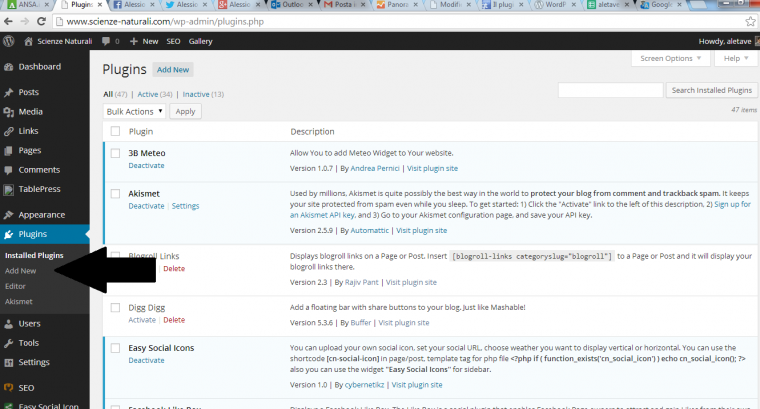Click the Apply bulk action button
The image size is (760, 409).
186,111
